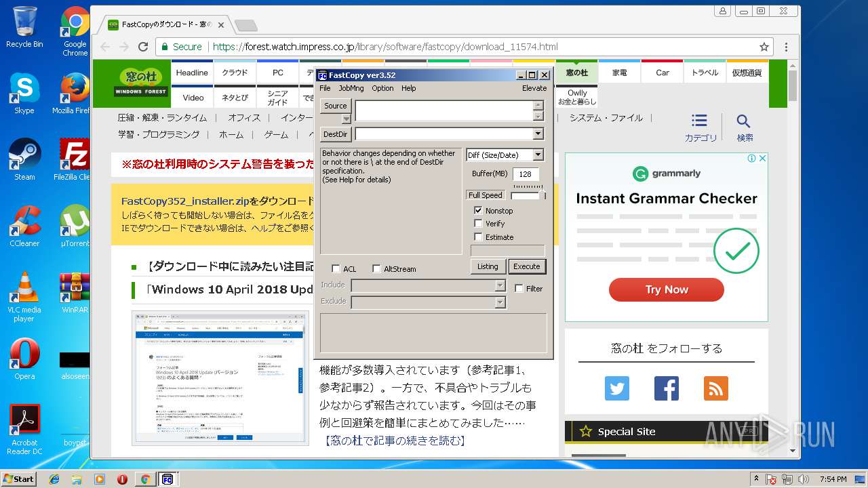Select the クラウド site tab
The height and width of the screenshot is (488, 868).
click(x=235, y=73)
